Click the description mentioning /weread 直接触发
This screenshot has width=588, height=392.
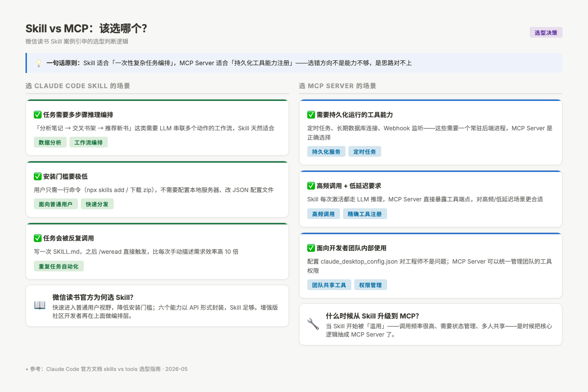pos(136,251)
